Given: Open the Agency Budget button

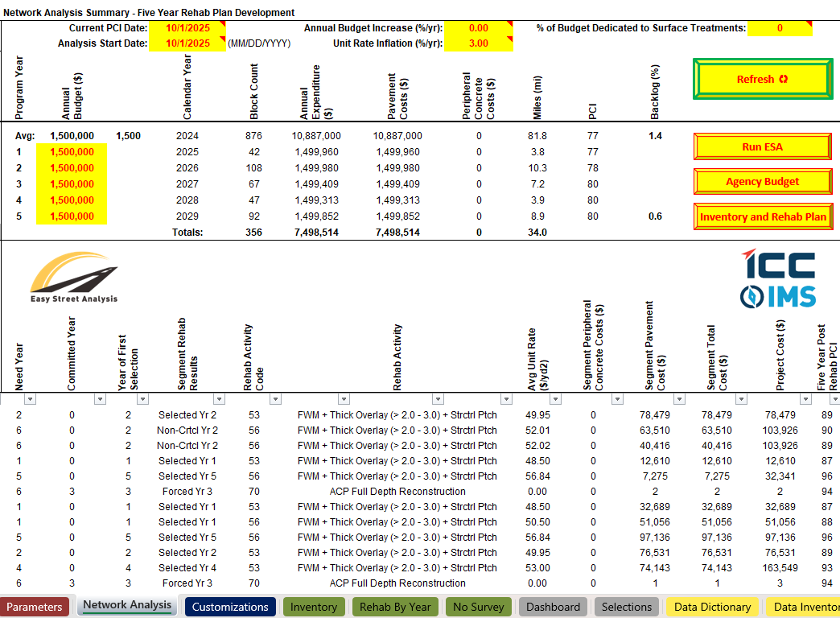Looking at the screenshot, I should 762,182.
